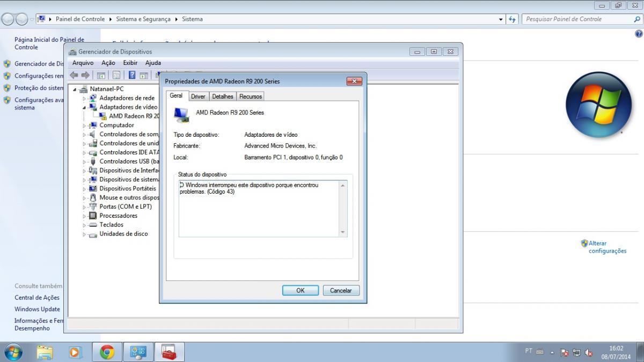Click the Back arrow in Device Manager toolbar

click(74, 75)
